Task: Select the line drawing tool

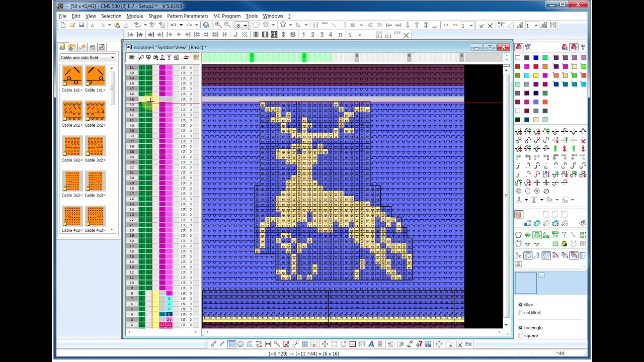Action: [x=221, y=344]
